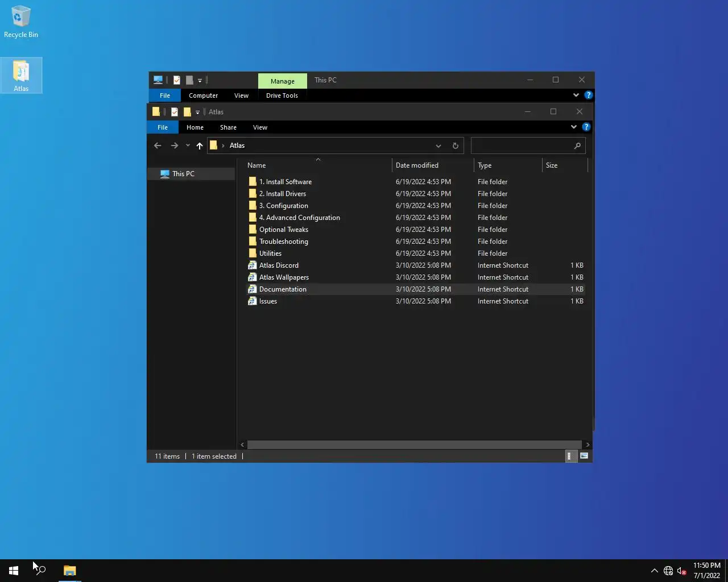The width and height of the screenshot is (728, 582).
Task: Click help icon in This PC window
Action: [x=589, y=95]
